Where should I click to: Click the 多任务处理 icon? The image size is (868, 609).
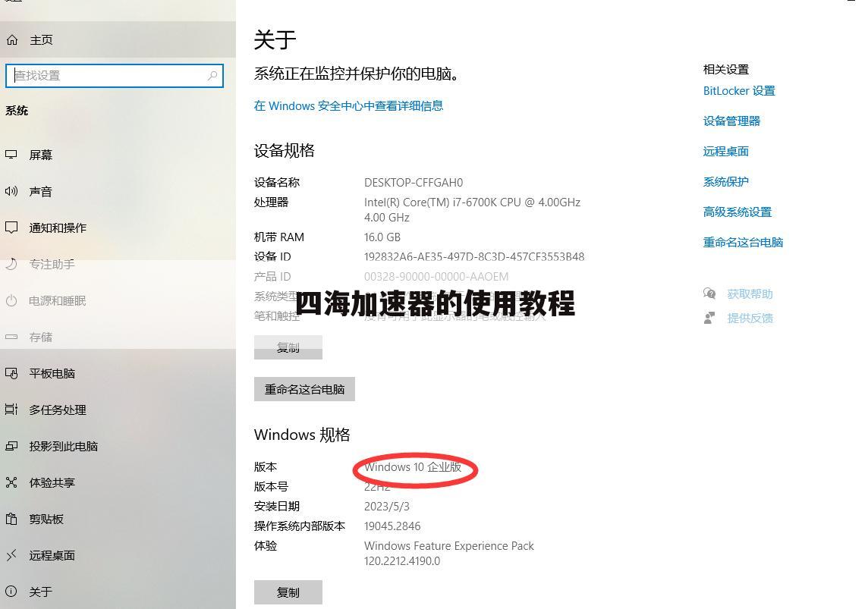11,410
